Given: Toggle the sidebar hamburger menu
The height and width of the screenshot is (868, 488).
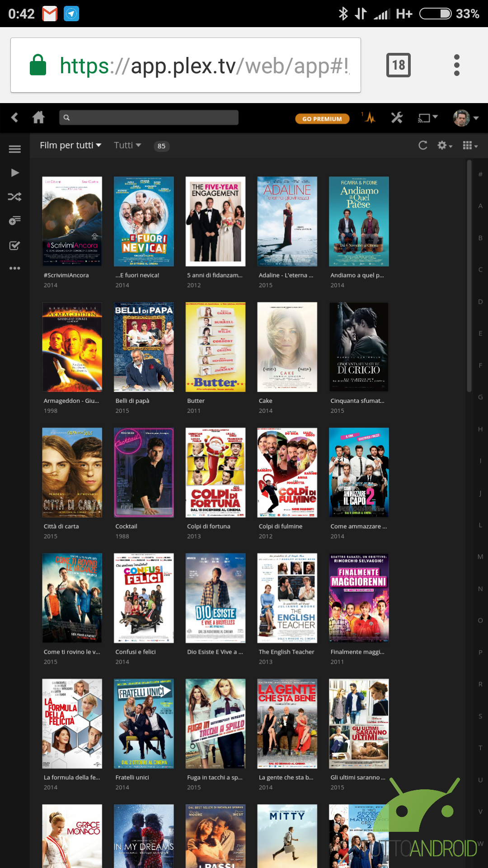Looking at the screenshot, I should pos(15,149).
